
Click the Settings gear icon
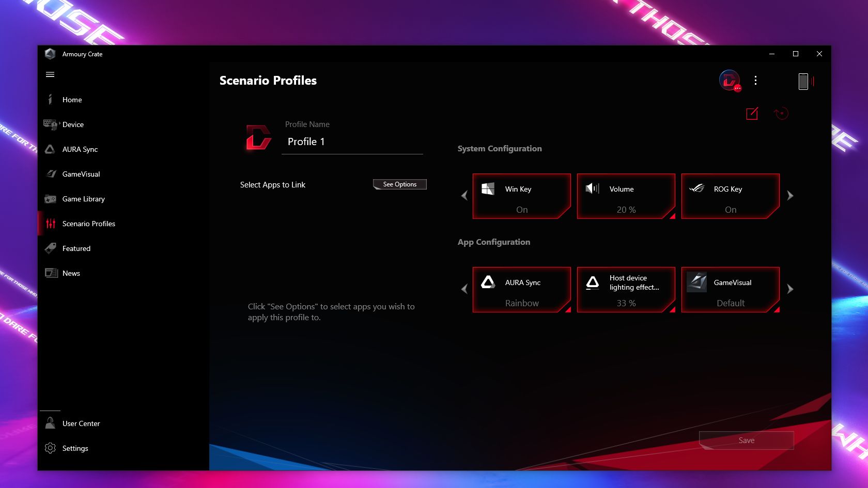click(x=50, y=448)
